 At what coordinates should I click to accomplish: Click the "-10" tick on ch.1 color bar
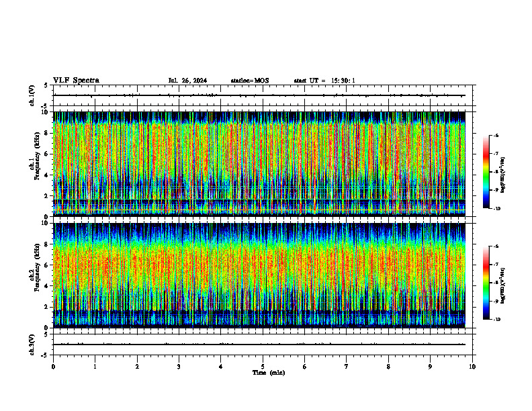point(496,209)
